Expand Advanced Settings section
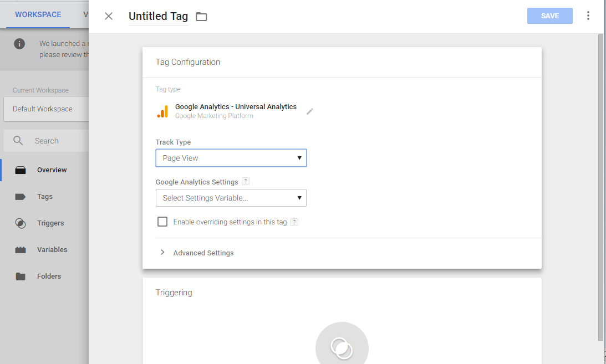Viewport: 606px width, 364px height. click(x=197, y=253)
